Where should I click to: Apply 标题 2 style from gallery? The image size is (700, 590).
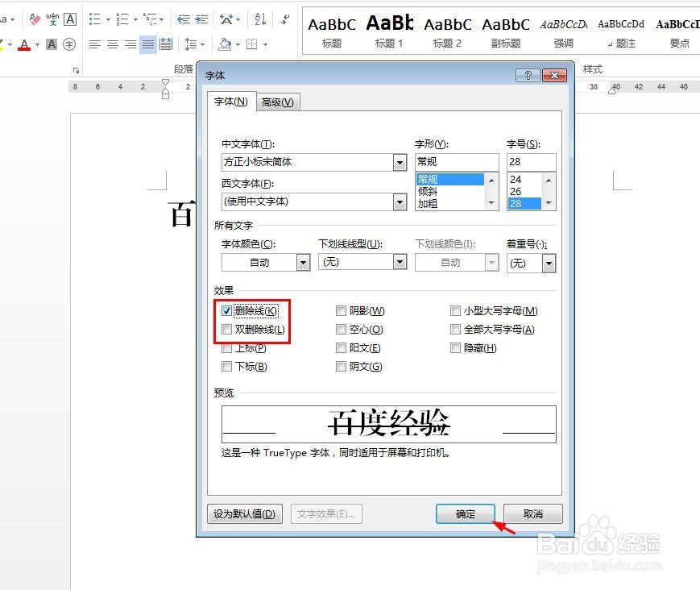(447, 31)
